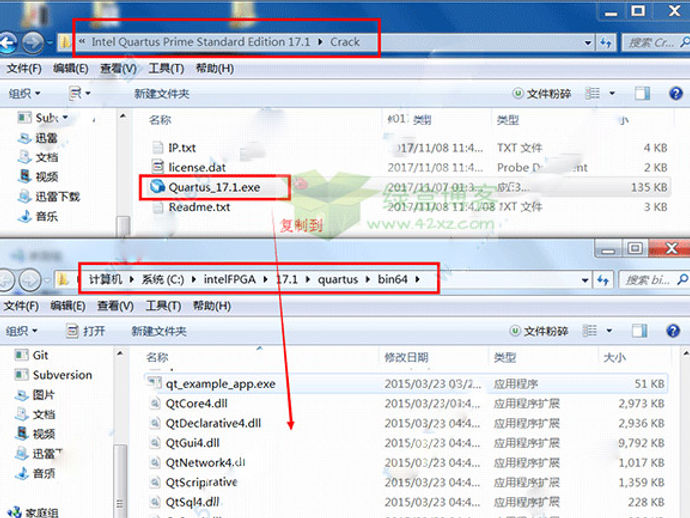This screenshot has width=690, height=518.
Task: Toggle preview pane icon in bin64 window
Action: [x=639, y=331]
